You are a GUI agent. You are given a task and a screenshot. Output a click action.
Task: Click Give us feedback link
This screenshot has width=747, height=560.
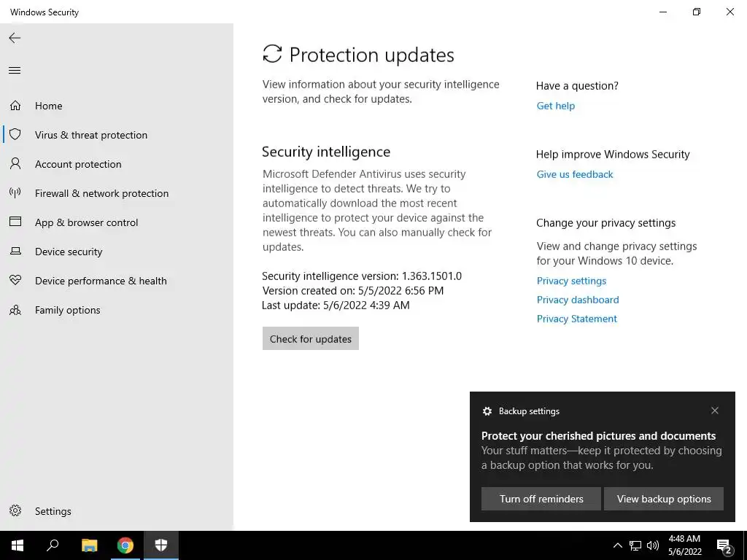(x=575, y=174)
